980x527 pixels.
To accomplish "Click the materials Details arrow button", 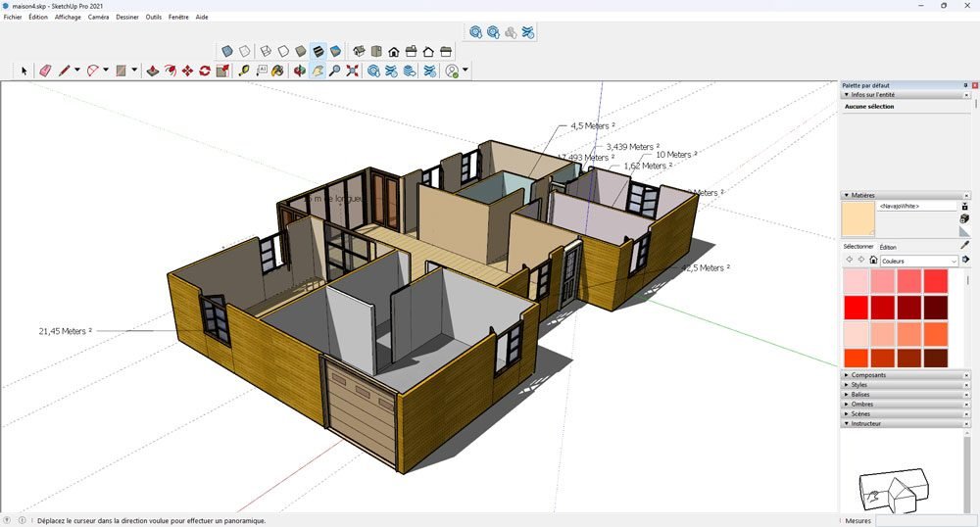I will click(965, 260).
